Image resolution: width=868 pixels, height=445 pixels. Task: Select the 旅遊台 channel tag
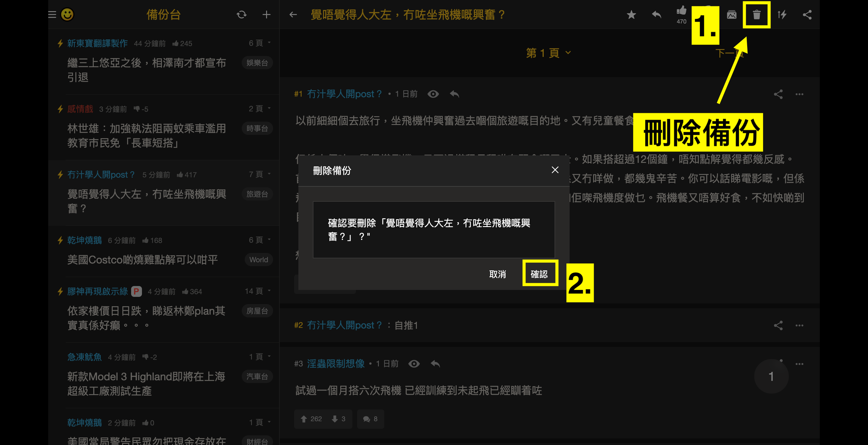click(257, 194)
